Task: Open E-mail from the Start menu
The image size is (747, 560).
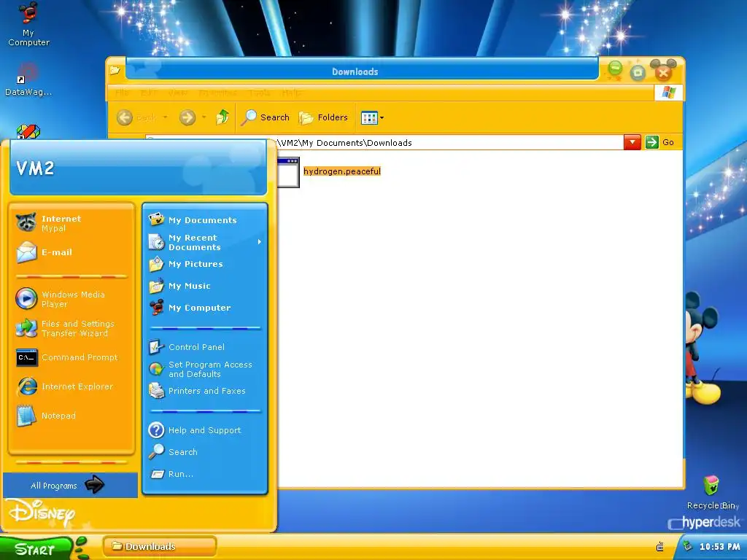Action: click(71, 252)
